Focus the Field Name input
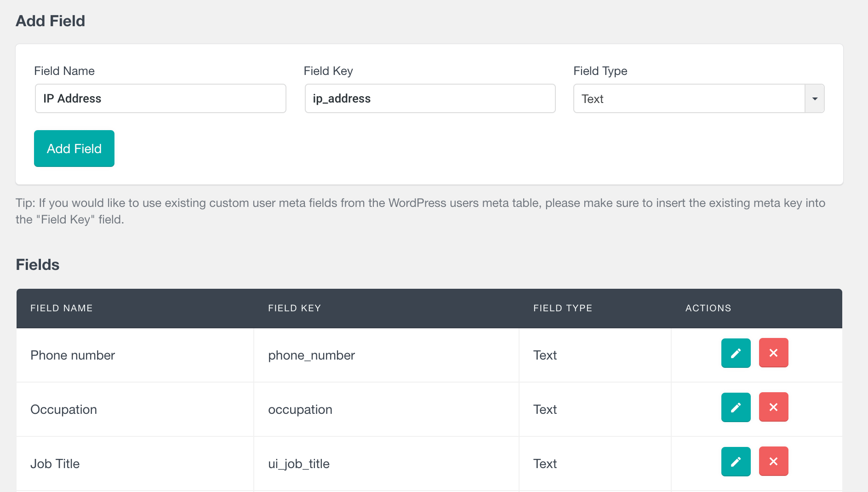Viewport: 868px width, 492px height. (x=160, y=99)
